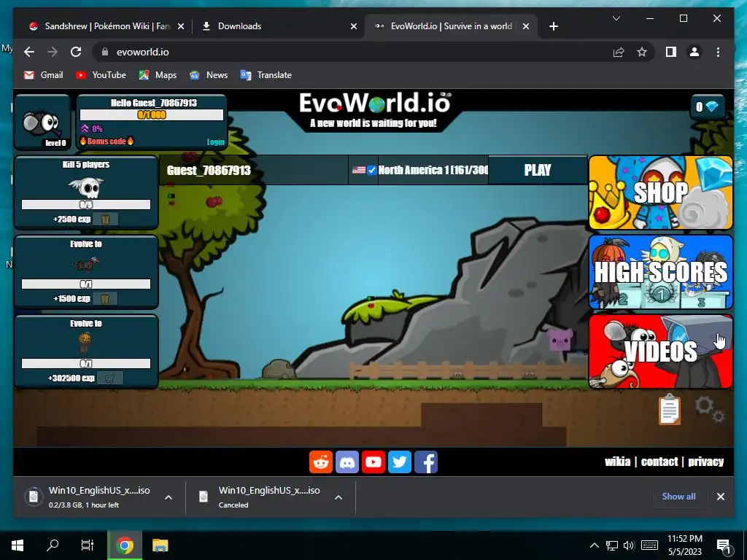This screenshot has width=747, height=560.
Task: Expand options for canceled Win10 iso
Action: click(338, 497)
